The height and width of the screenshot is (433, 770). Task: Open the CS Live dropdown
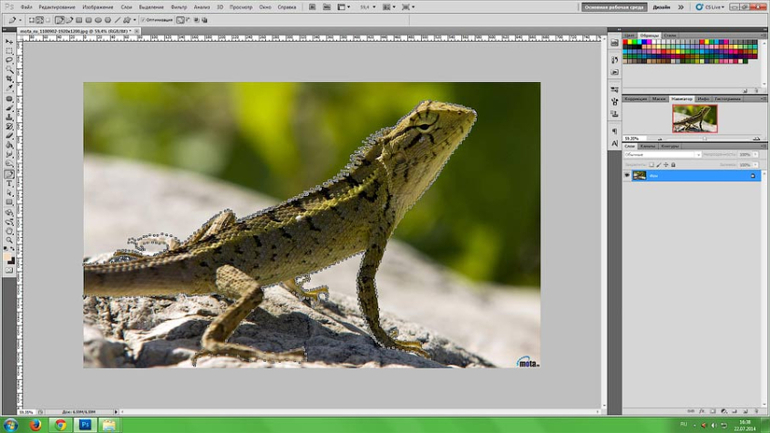click(x=712, y=7)
